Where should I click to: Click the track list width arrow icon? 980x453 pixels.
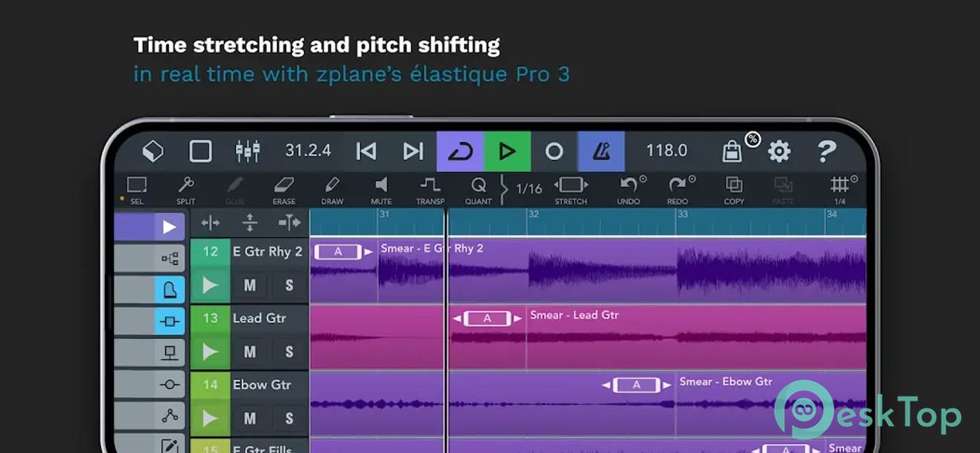(290, 222)
